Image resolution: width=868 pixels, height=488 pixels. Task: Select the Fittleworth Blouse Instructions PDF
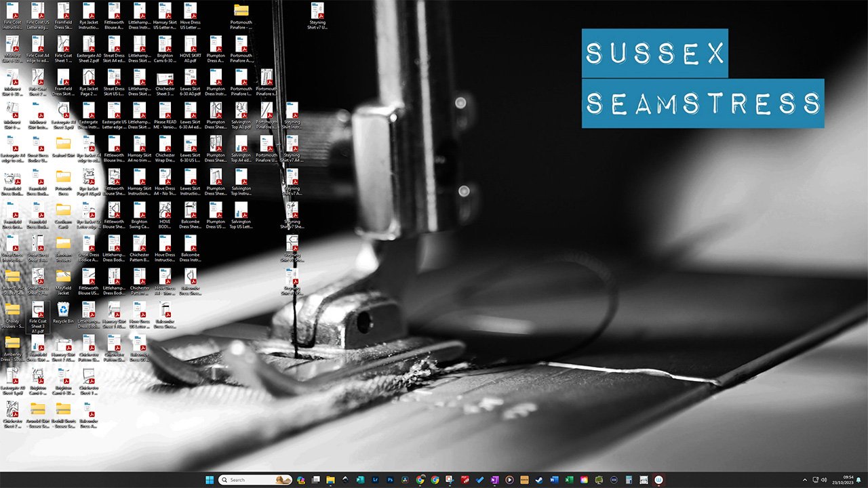coord(114,150)
